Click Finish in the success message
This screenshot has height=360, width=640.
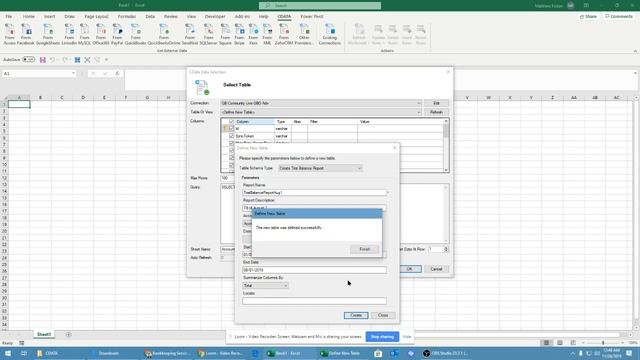364,249
